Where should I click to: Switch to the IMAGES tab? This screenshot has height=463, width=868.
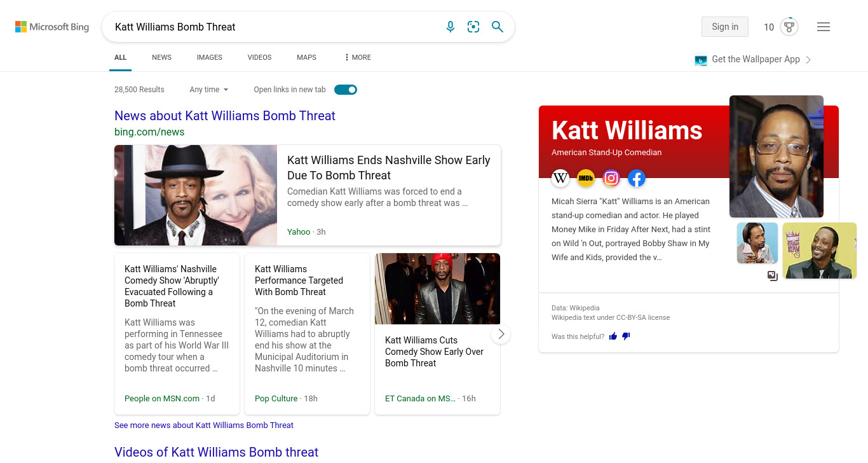point(210,57)
